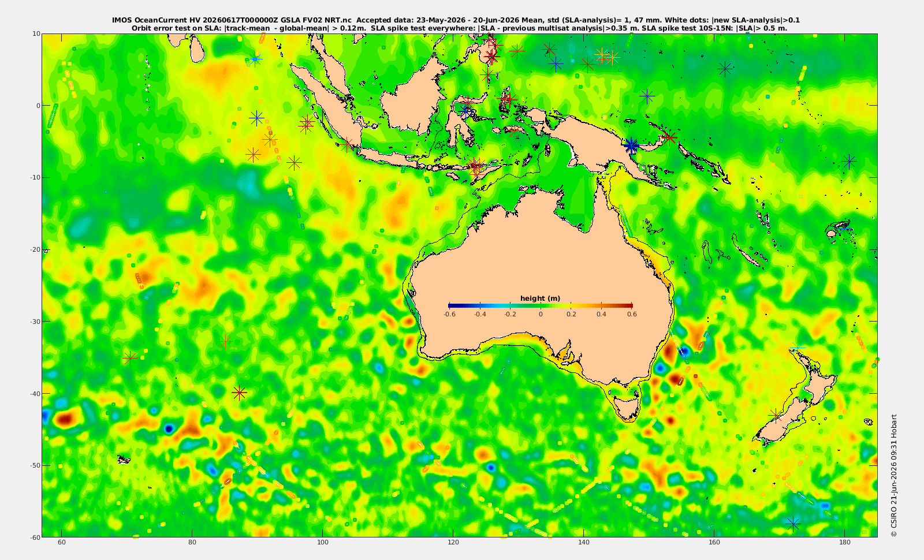924x560 pixels.
Task: Click the latitude tick label -20
Action: point(34,249)
